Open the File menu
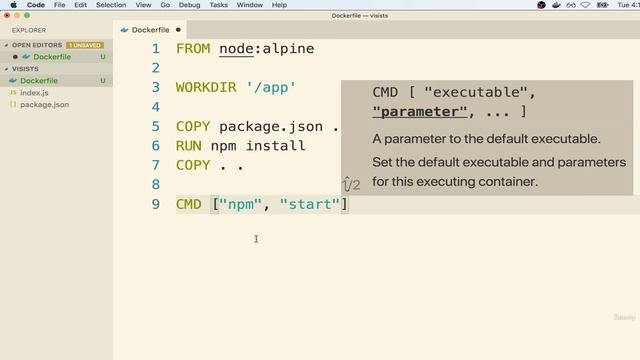 60,5
